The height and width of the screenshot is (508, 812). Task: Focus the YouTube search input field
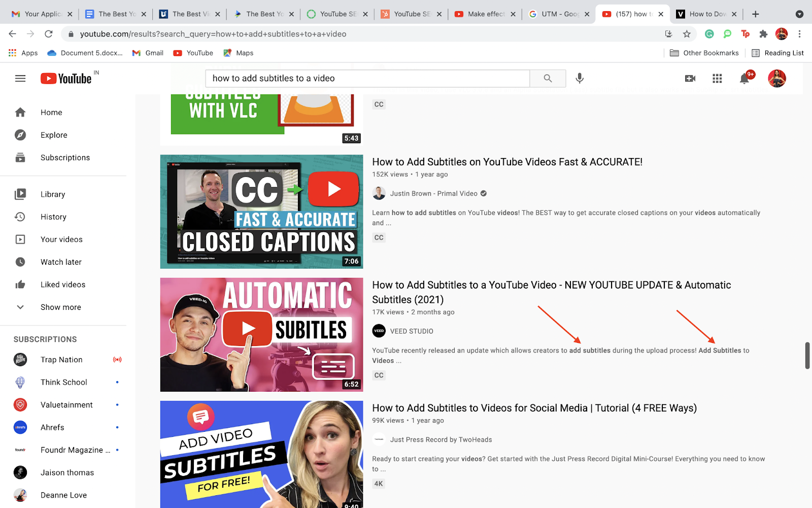pyautogui.click(x=367, y=78)
